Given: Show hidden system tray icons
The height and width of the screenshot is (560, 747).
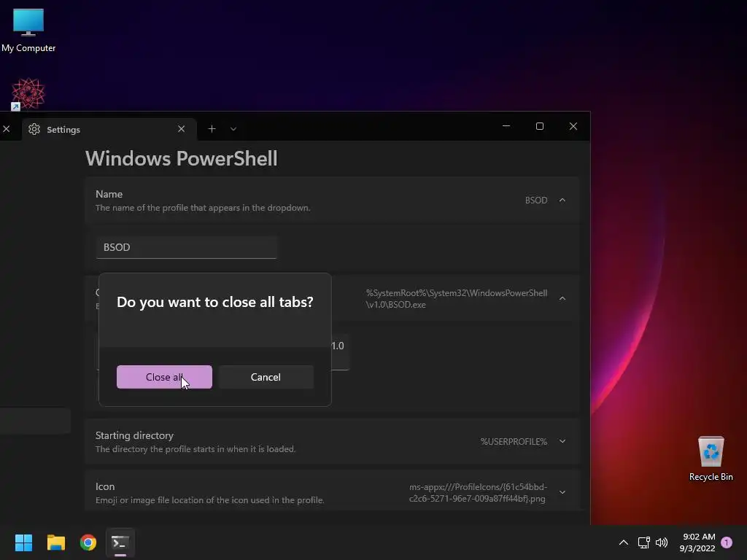Looking at the screenshot, I should coord(623,542).
